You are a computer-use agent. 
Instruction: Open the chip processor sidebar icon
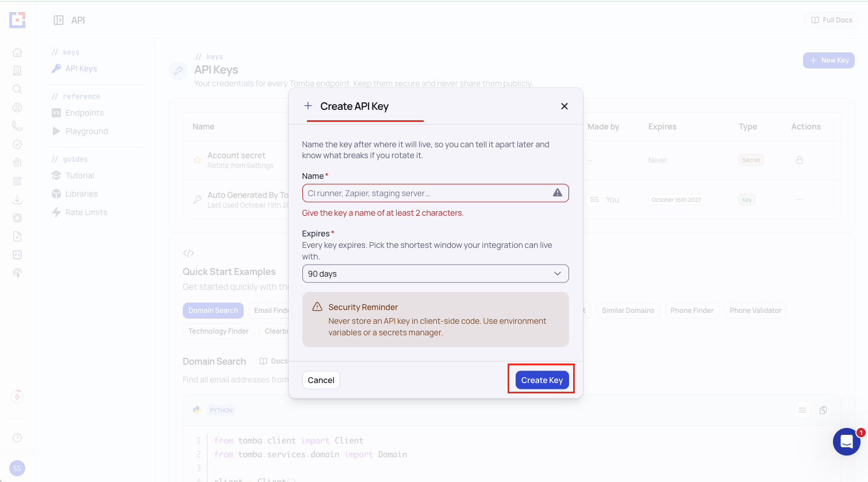pyautogui.click(x=17, y=218)
